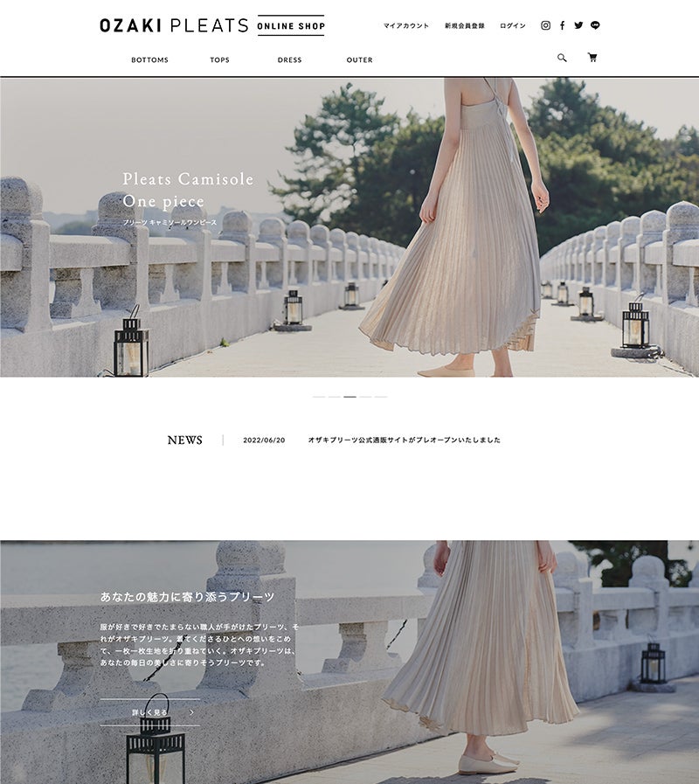699x784 pixels.
Task: Click the OZAKI PLEATS logo
Action: (x=170, y=24)
